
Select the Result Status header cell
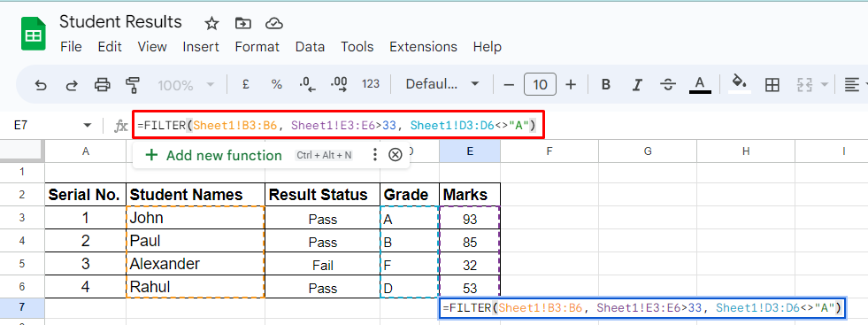323,195
